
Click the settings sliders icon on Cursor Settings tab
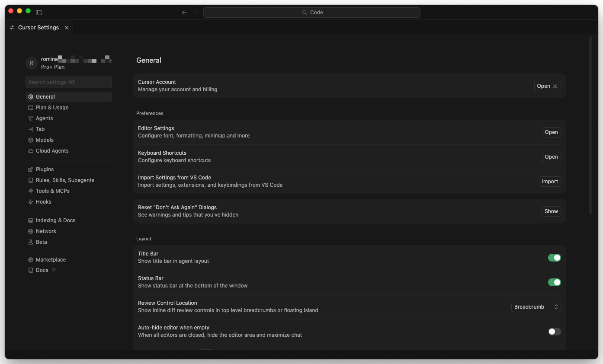point(12,27)
